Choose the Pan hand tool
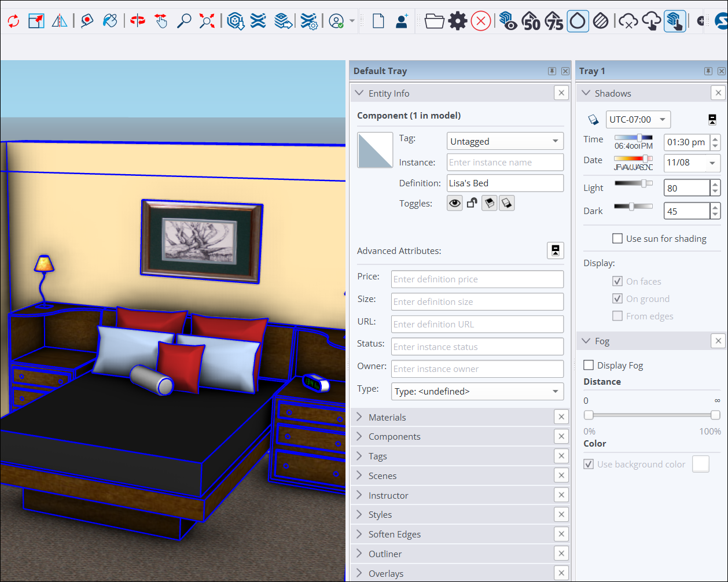This screenshot has width=728, height=582. (x=161, y=21)
